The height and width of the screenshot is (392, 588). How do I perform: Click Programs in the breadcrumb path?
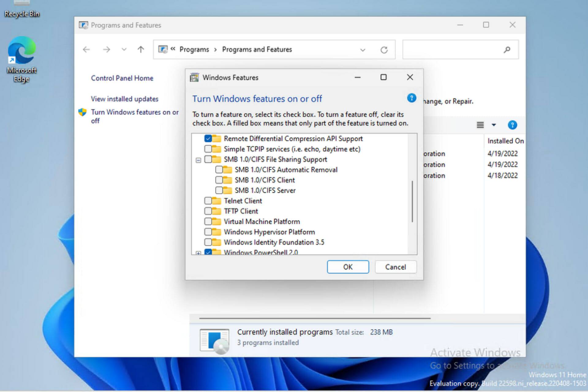pos(194,50)
